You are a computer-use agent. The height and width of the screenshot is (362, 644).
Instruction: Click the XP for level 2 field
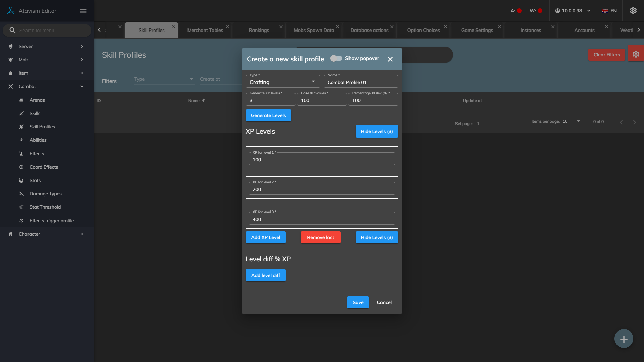(x=322, y=189)
